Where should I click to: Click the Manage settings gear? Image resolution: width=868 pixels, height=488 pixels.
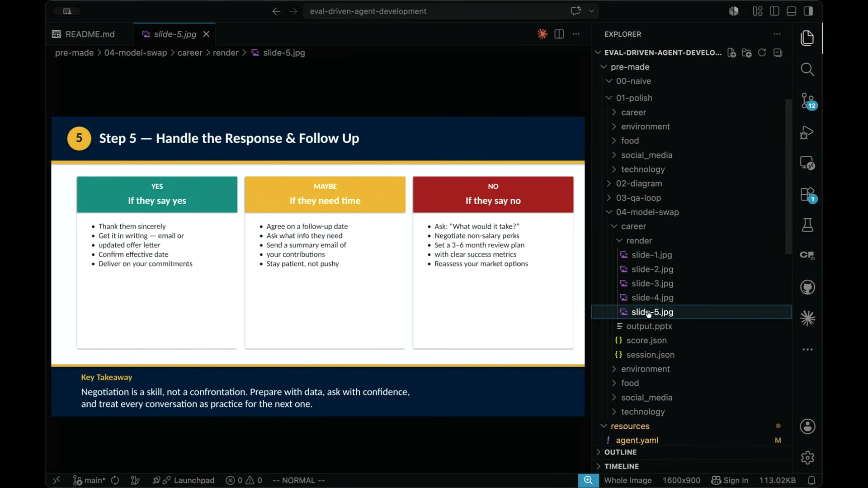807,458
